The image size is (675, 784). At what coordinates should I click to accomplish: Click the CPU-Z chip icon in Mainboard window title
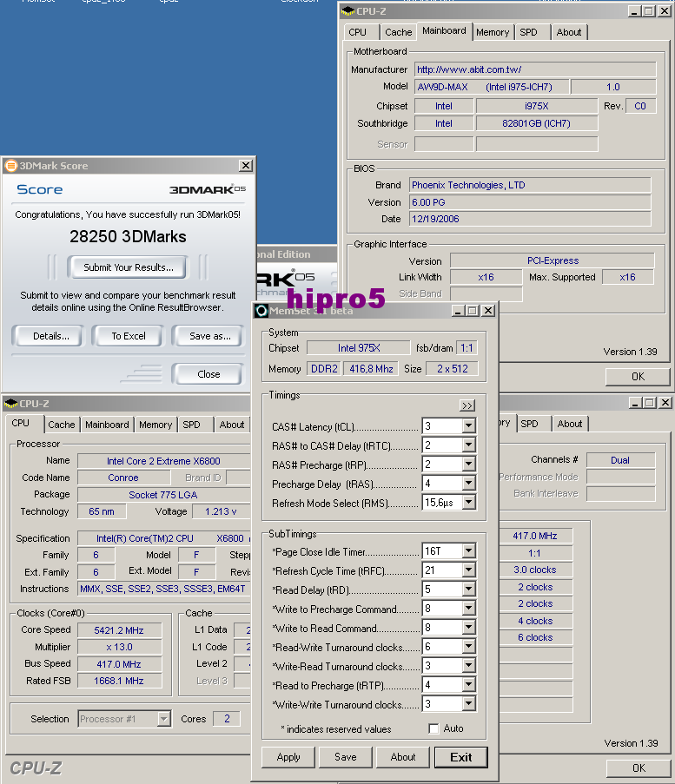click(x=347, y=11)
